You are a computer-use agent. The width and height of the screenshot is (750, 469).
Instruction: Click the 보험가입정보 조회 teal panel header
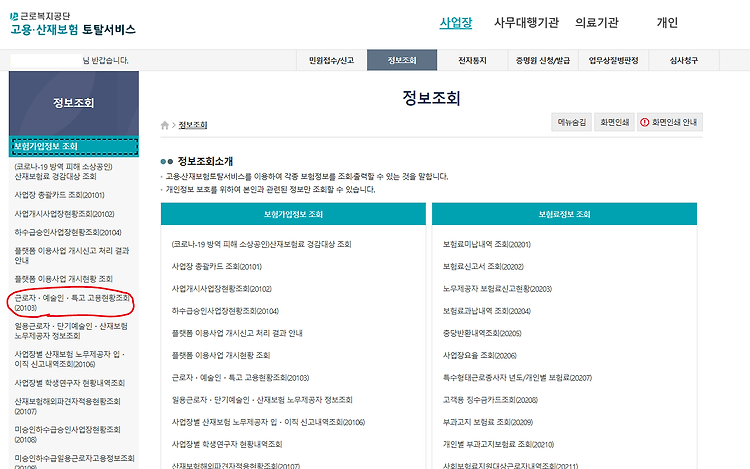[x=293, y=214]
